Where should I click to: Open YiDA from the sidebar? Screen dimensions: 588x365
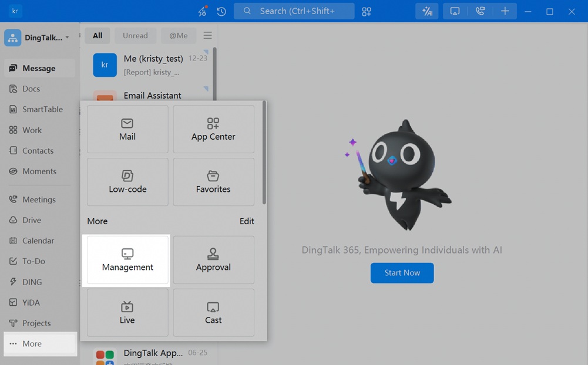point(40,302)
